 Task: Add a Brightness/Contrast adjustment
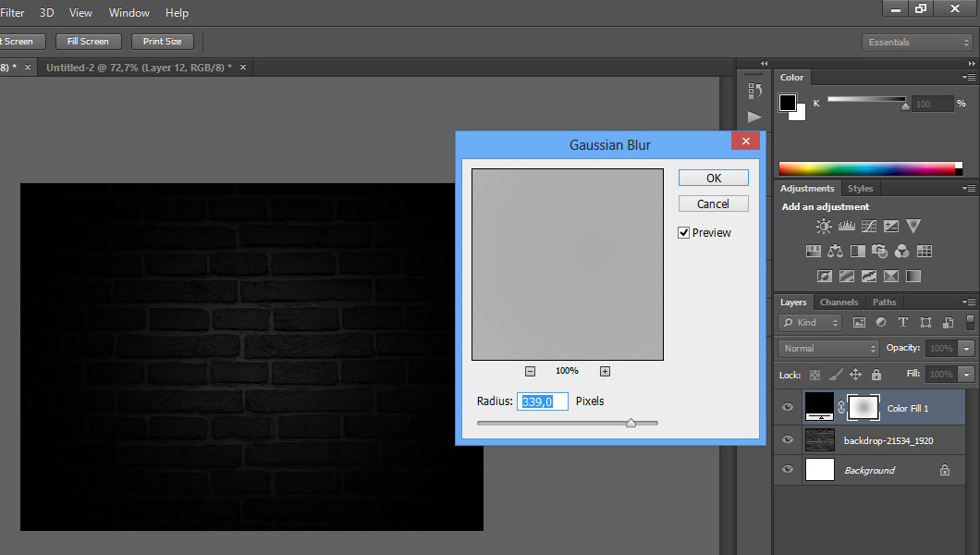point(824,226)
